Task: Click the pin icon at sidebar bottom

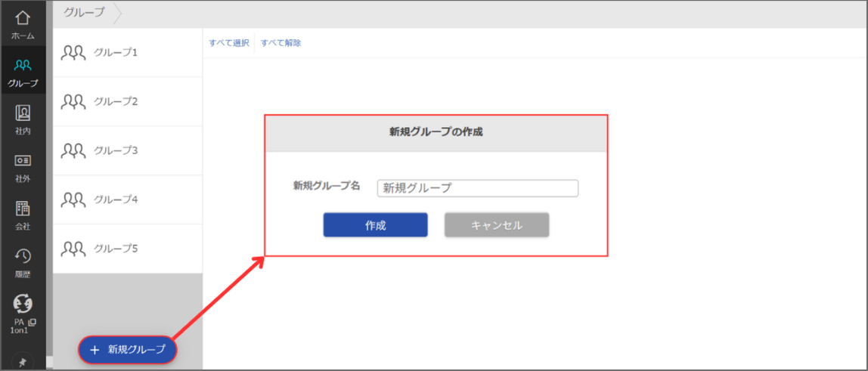Action: 23,362
